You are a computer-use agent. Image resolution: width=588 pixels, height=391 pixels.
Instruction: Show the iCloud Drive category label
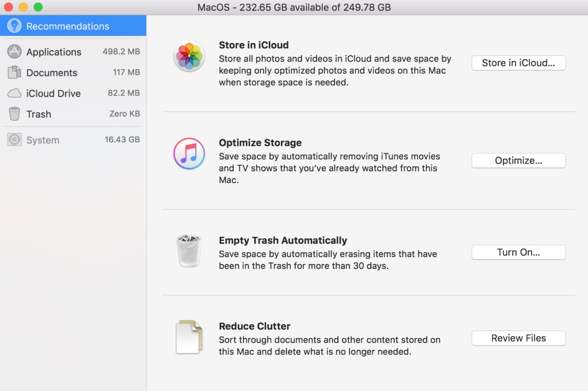53,93
